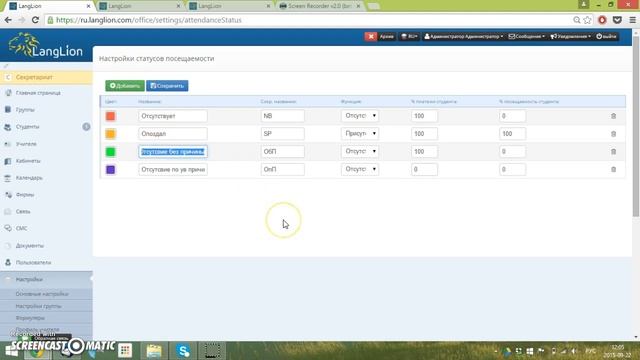Reload the page in browser
This screenshot has width=640, height=360.
[x=35, y=20]
